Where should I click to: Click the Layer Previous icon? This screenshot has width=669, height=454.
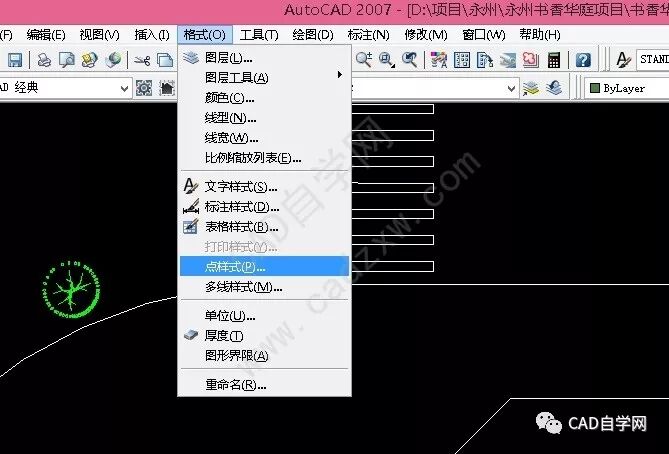coord(554,88)
